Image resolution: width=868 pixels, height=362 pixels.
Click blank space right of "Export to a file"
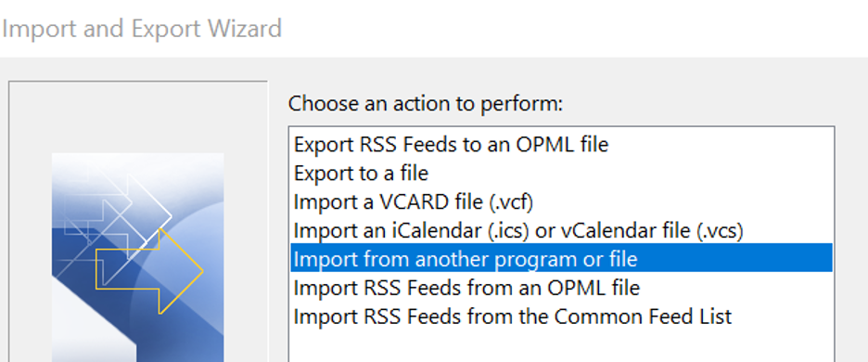tap(632, 174)
